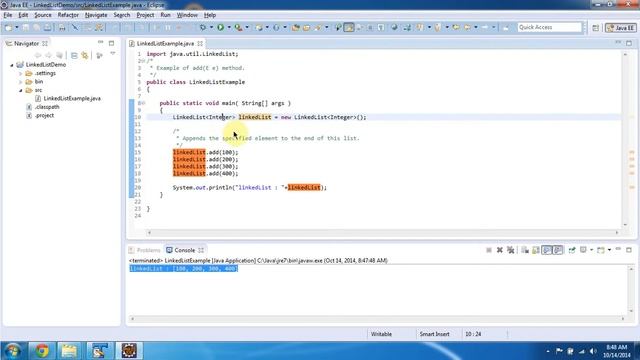Viewport: 640px width, 360px height.
Task: Switch to the Problems tab
Action: (145, 250)
